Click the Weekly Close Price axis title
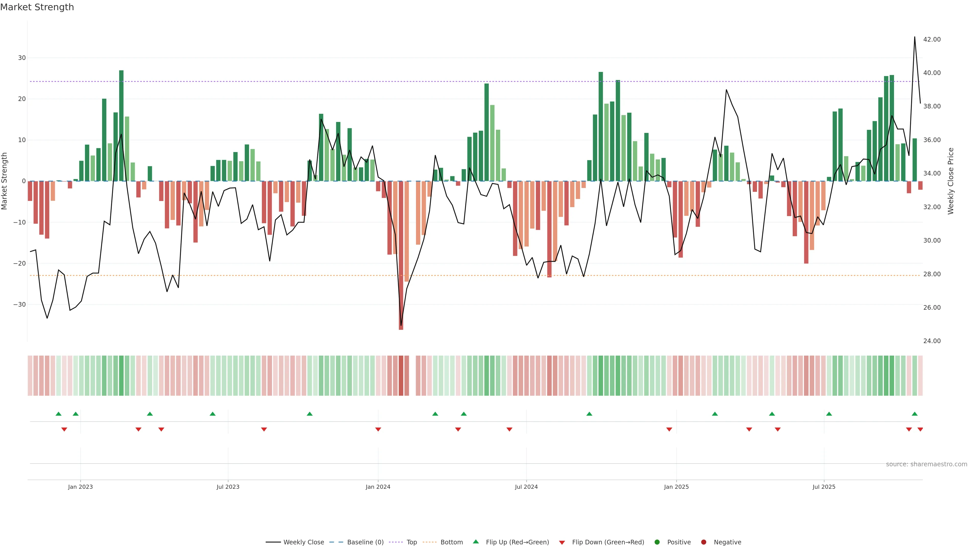This screenshot has height=551, width=980. pos(951,181)
